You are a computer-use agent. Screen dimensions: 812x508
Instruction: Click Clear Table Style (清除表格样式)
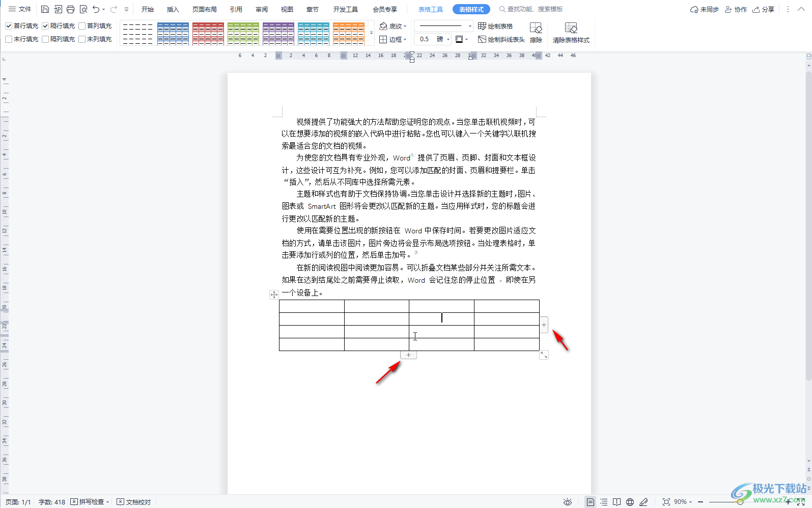[571, 33]
